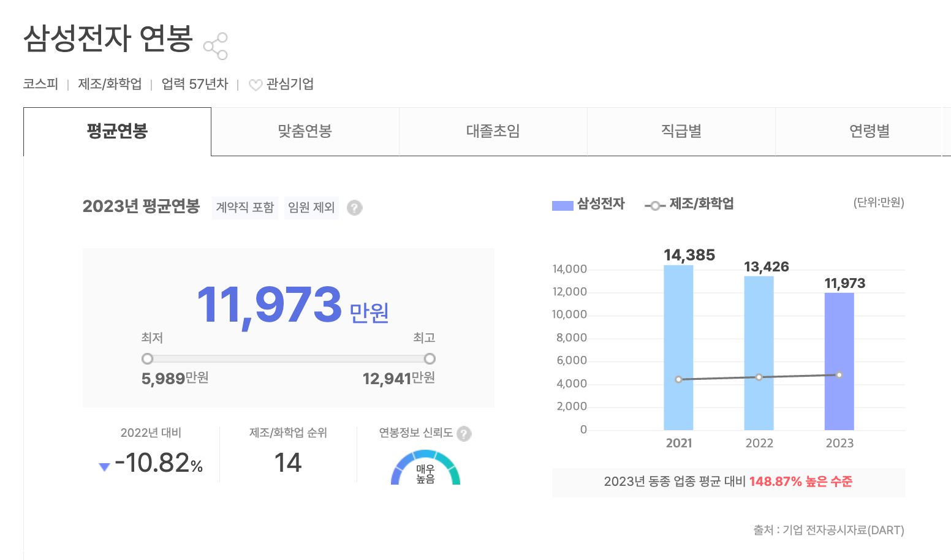The width and height of the screenshot is (951, 560).
Task: Click the 제조/화학업 industry link
Action: point(110,84)
